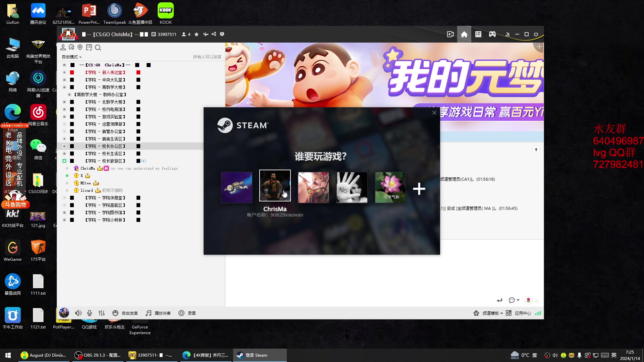Open the share channel icon
This screenshot has width=644, height=362.
pyautogui.click(x=214, y=34)
